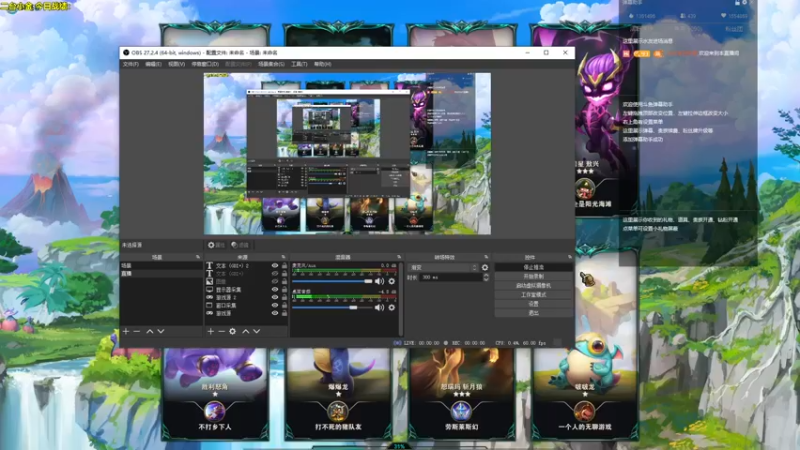
Task: Add a new scene with the plus icon
Action: tap(126, 331)
